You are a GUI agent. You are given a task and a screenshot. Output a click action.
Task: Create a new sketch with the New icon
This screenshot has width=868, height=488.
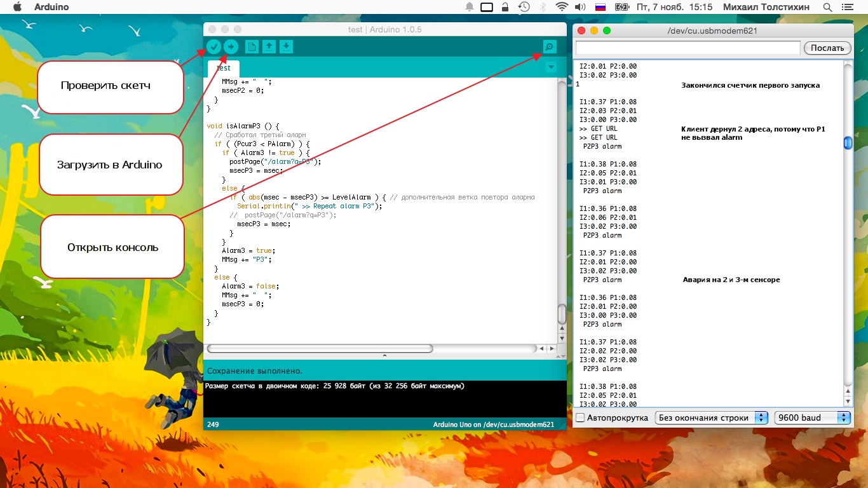coord(252,46)
